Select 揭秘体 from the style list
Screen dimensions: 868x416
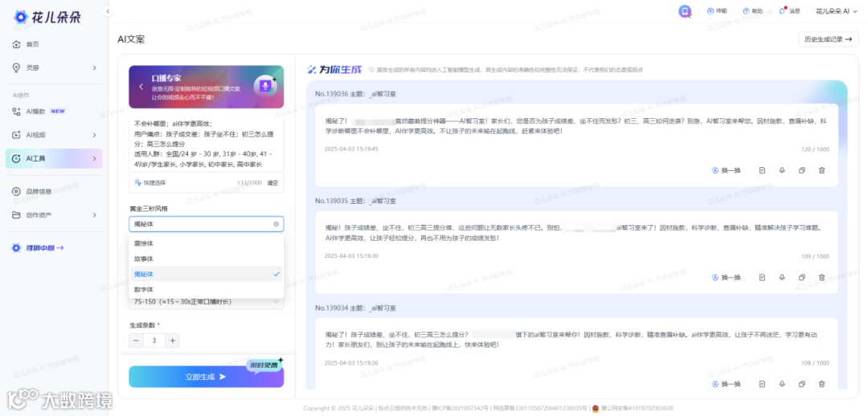[206, 274]
